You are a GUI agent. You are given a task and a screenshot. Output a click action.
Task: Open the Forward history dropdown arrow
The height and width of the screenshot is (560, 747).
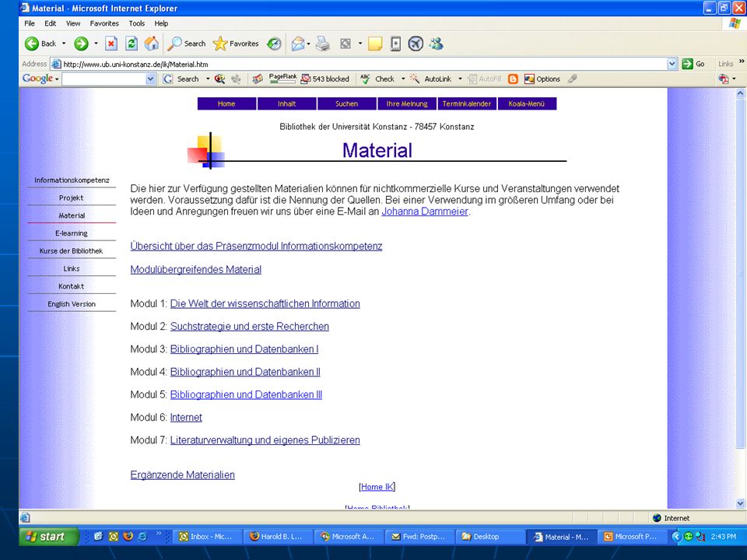click(96, 44)
